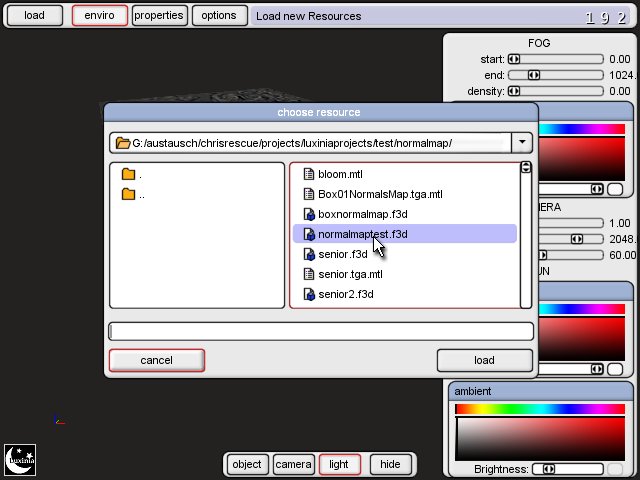Select the current directory folder (.)
Viewport: 640px width, 480px height.
[x=128, y=174]
